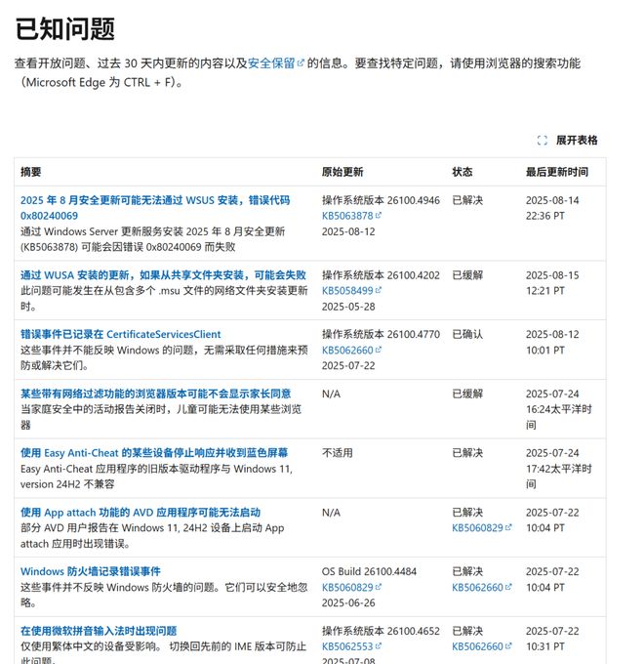Image resolution: width=644 pixels, height=664 pixels.
Task: Click external-link icon beside KB5062553
Action: (379, 646)
